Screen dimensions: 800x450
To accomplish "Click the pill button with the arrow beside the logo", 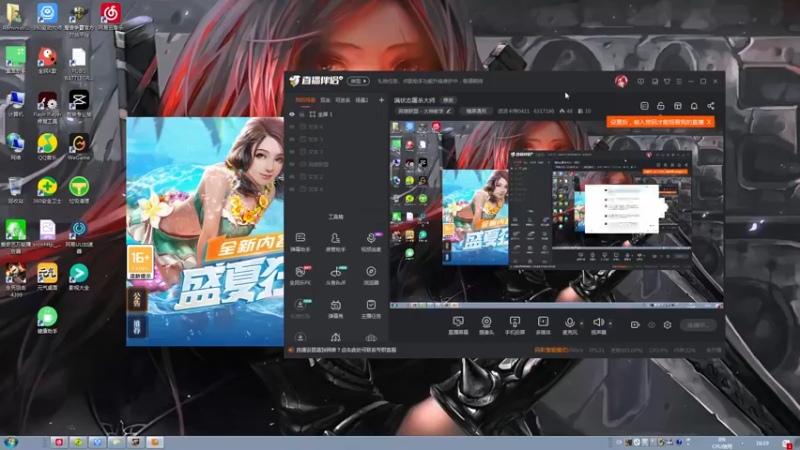I will (x=358, y=81).
